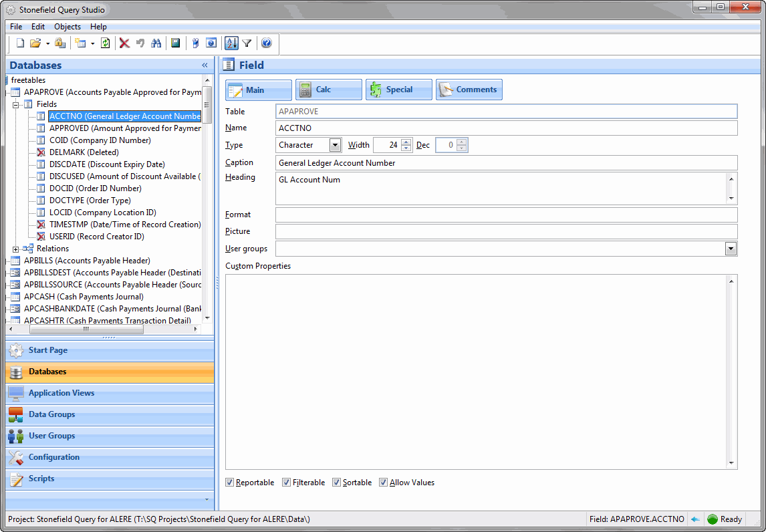The image size is (766, 532).
Task: Click the funnel filter toolbar icon
Action: click(247, 43)
